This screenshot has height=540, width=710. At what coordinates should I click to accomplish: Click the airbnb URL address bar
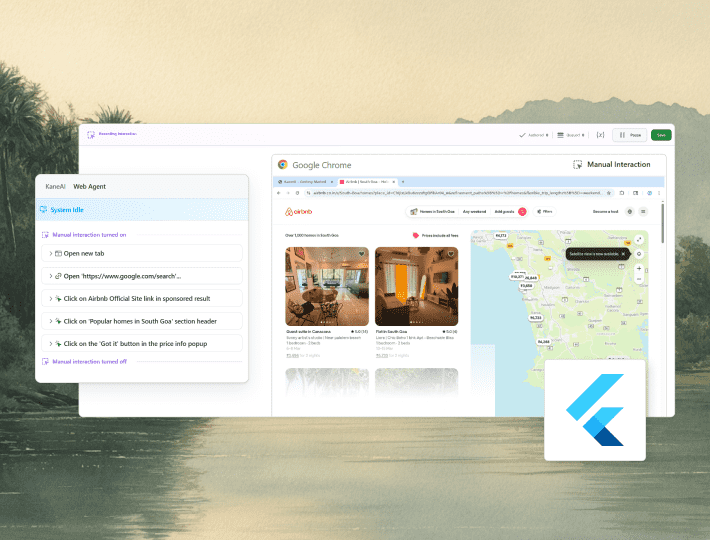457,193
